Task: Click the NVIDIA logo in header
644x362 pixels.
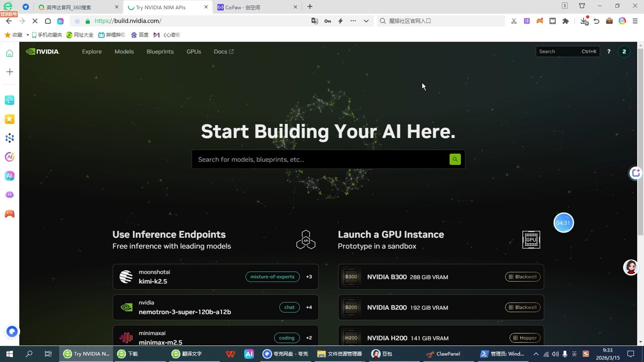Action: click(43, 52)
